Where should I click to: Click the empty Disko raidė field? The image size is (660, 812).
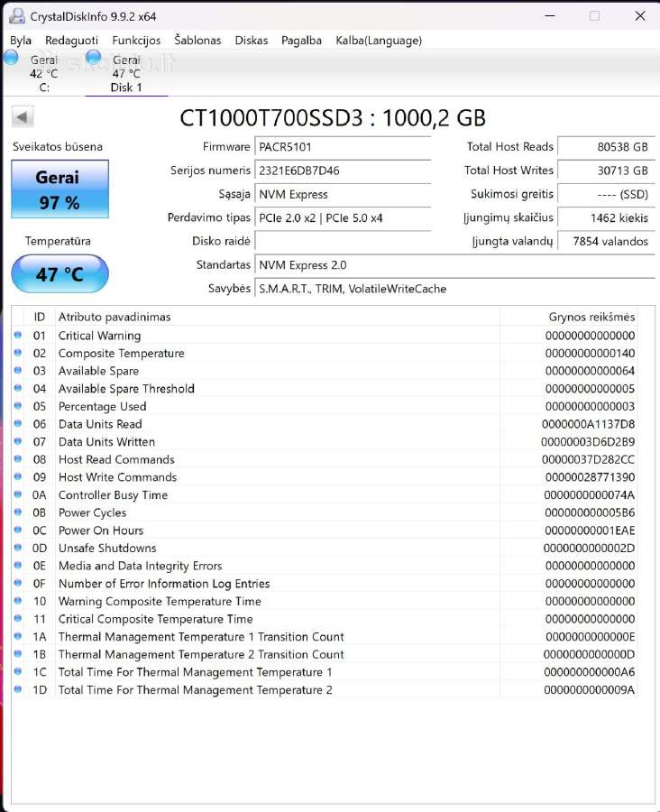click(x=343, y=241)
